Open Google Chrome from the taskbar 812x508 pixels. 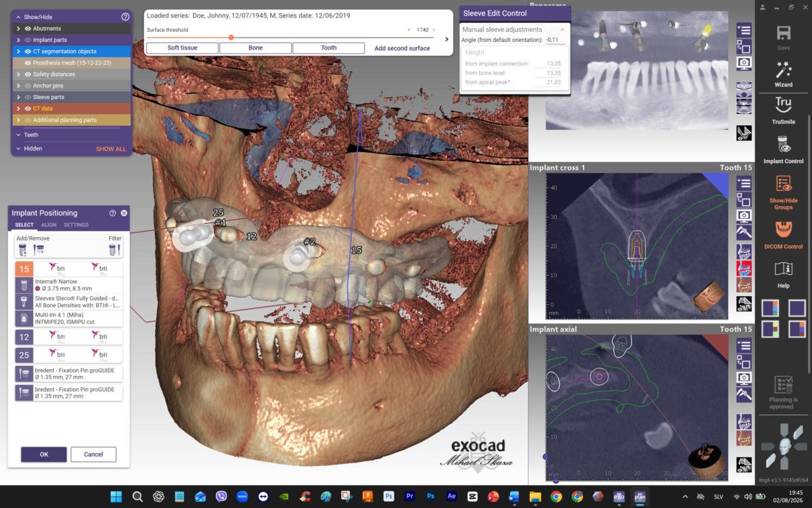pyautogui.click(x=556, y=496)
